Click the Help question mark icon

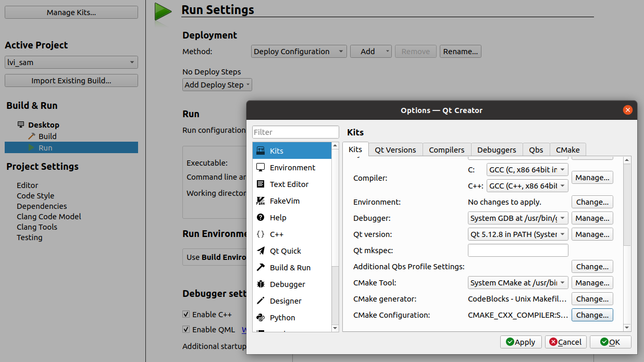click(261, 218)
